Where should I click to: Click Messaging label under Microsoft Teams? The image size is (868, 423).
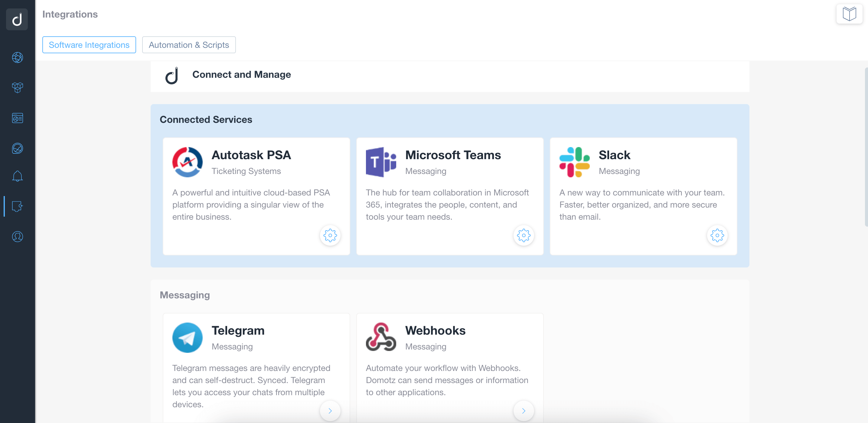[426, 171]
